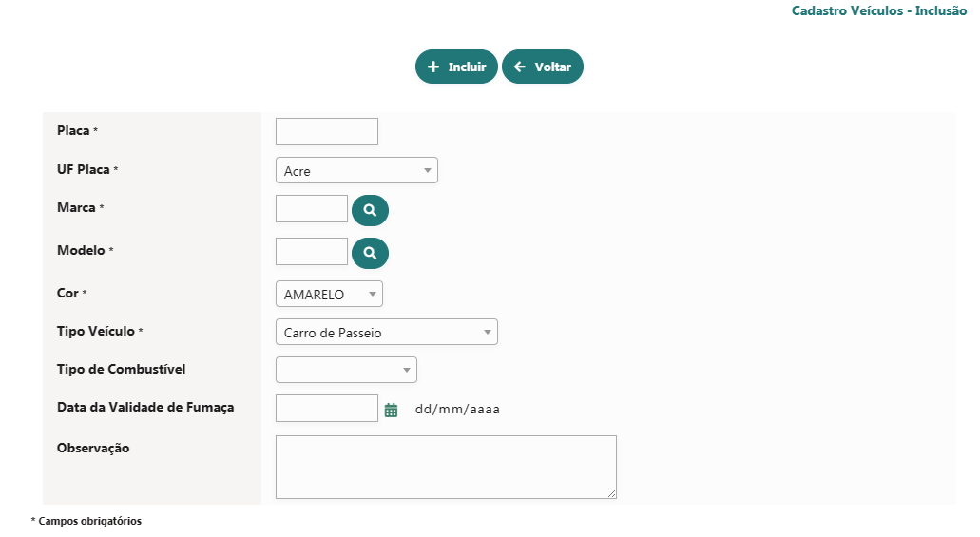
Task: Click the Incluir button
Action: coord(456,67)
